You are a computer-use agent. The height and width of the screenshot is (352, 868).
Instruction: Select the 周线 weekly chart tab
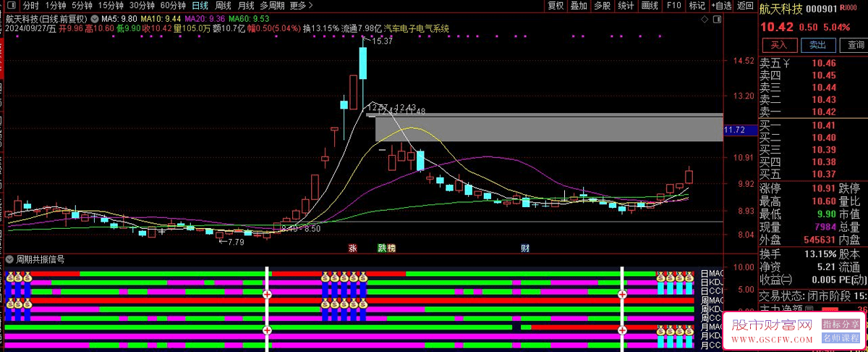pos(224,5)
